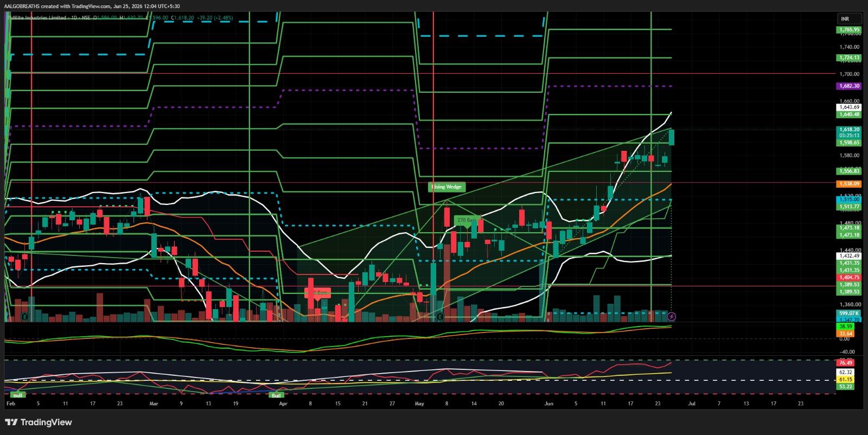Select the Rising Wedge pattern label

coord(446,187)
